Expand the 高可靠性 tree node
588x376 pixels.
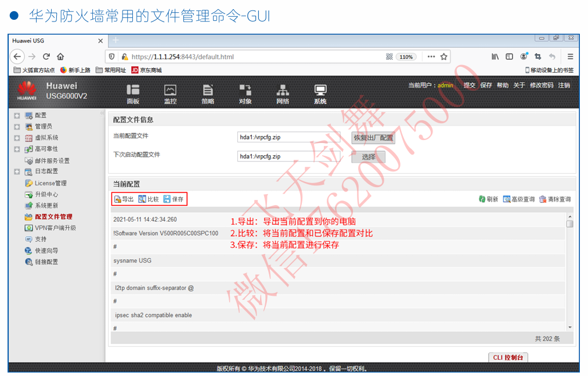point(17,149)
